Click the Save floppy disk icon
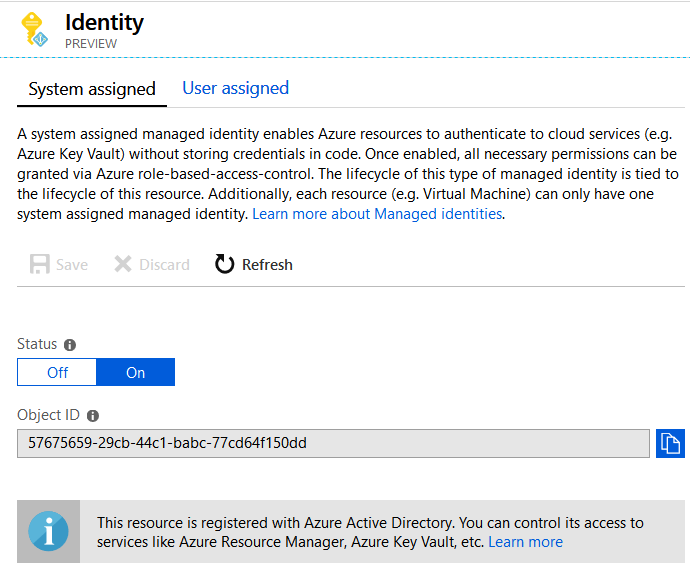Screen dimensions: 690x566 coord(40,264)
